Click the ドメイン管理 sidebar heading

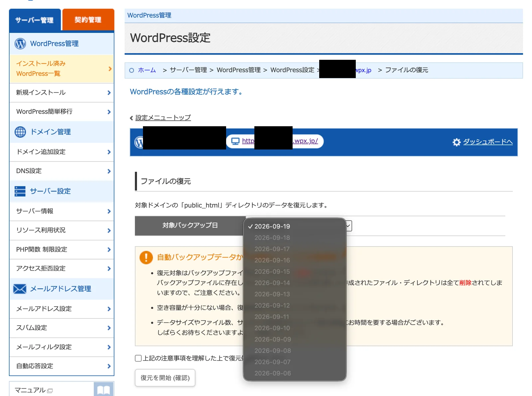coord(51,132)
